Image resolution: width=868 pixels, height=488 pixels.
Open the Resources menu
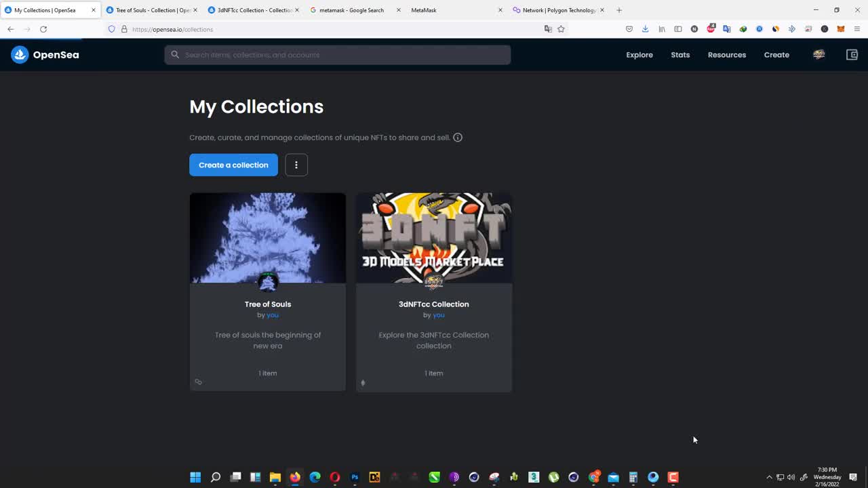[x=727, y=55]
